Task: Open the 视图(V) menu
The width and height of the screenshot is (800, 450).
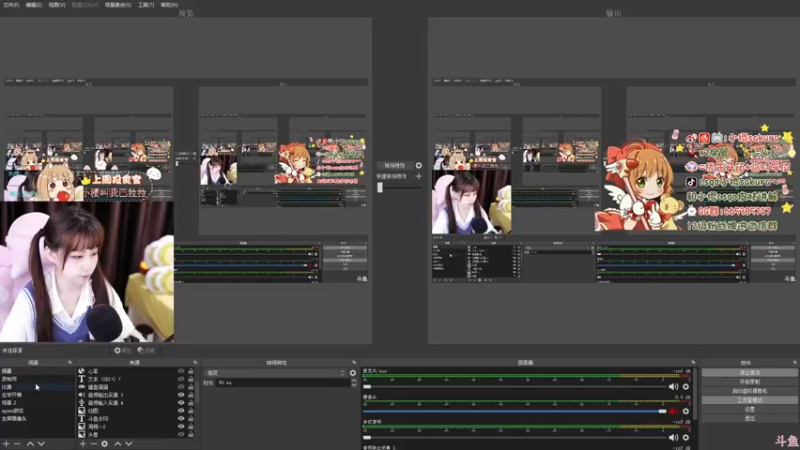Action: click(57, 5)
